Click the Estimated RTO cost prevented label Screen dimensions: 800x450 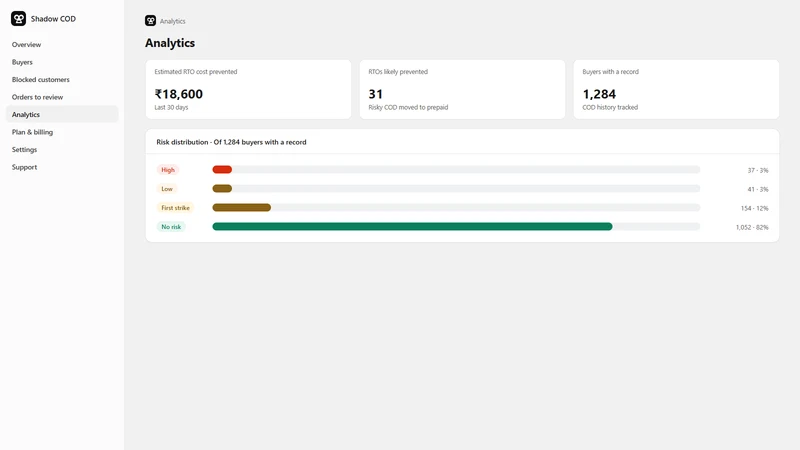click(196, 72)
